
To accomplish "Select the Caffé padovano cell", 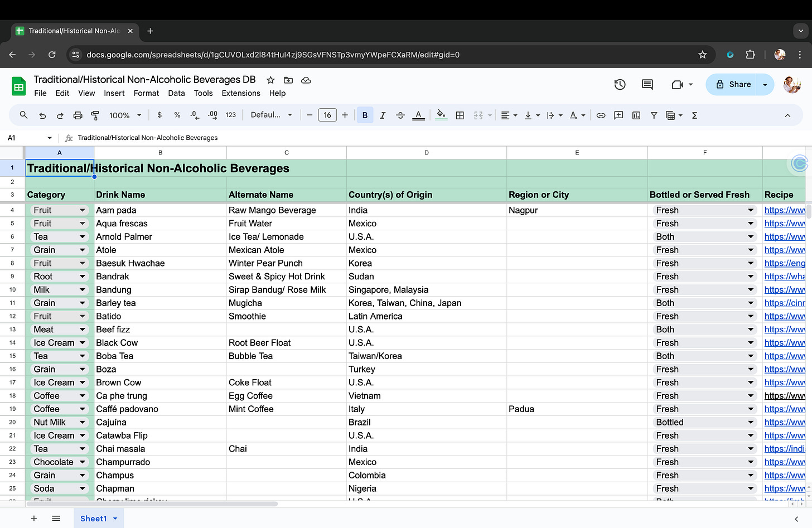I will pos(161,409).
